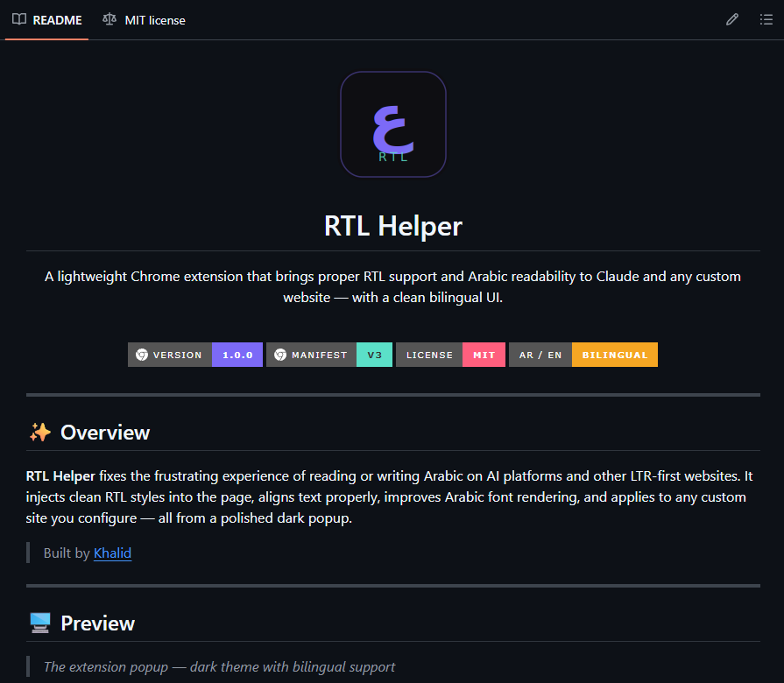Click the sparkles emoji beside Overview
The image size is (784, 683).
(40, 433)
